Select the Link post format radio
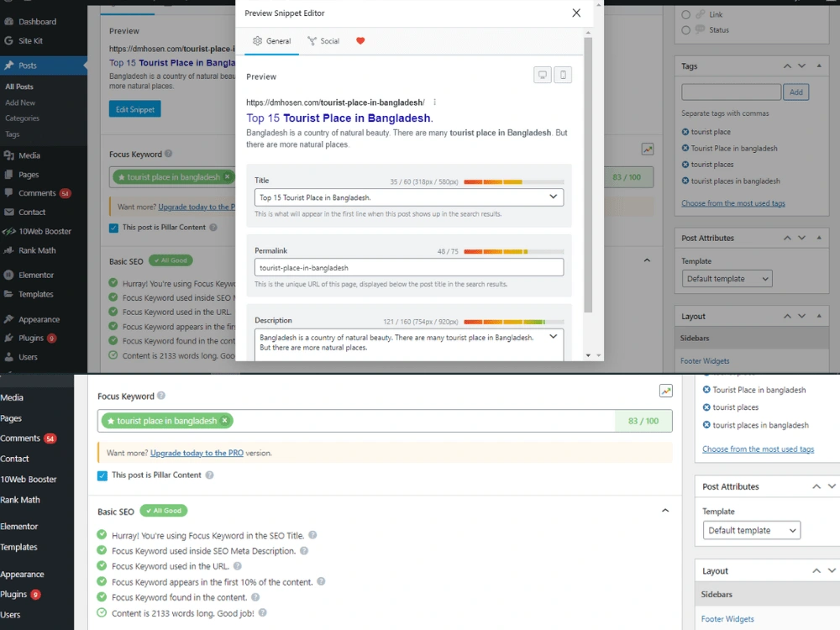The height and width of the screenshot is (630, 840). click(x=685, y=15)
